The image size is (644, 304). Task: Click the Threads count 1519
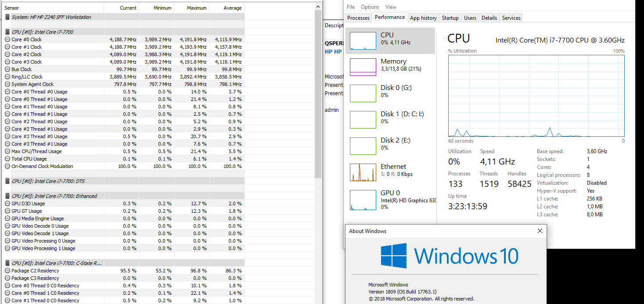coord(489,184)
